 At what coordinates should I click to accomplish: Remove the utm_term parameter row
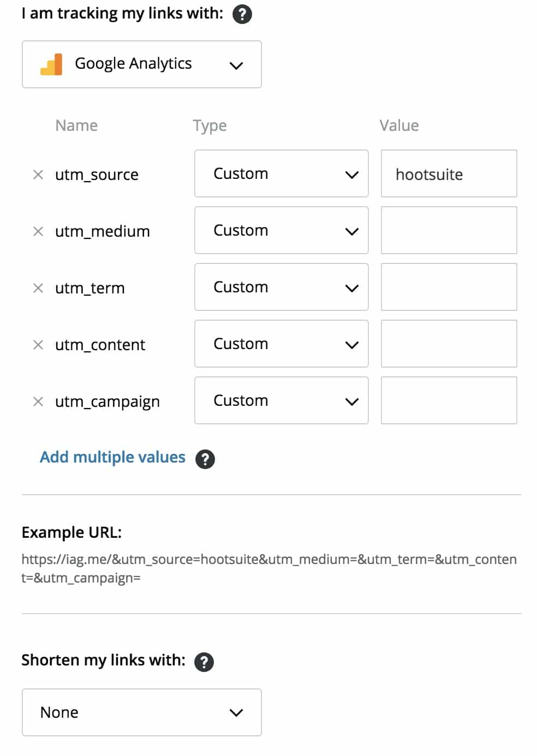click(38, 288)
